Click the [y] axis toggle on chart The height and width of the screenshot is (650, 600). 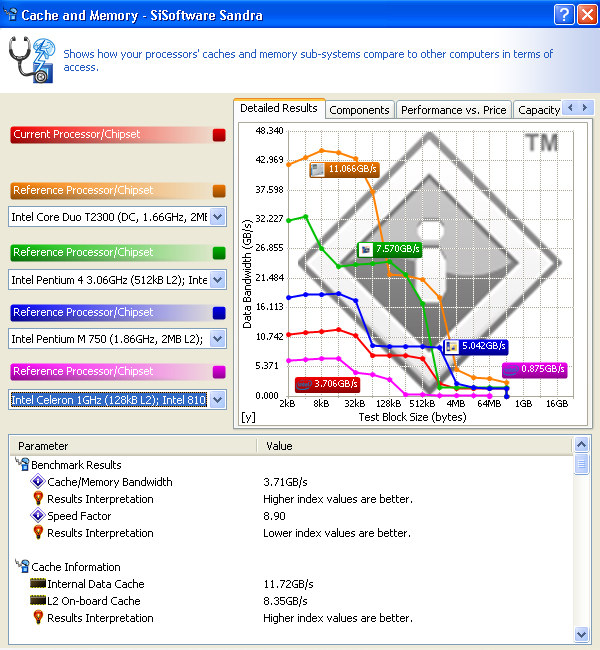248,417
